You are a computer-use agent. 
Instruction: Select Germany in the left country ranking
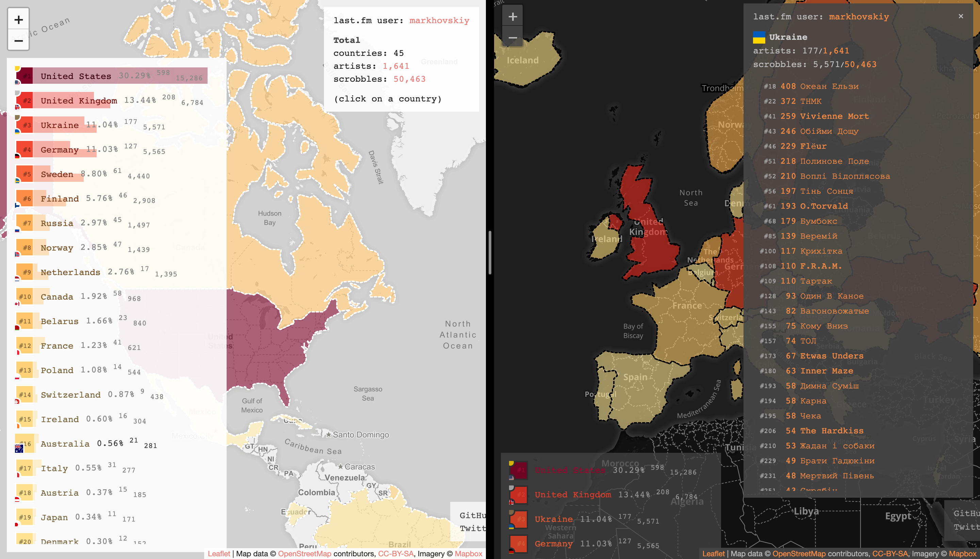coord(90,149)
